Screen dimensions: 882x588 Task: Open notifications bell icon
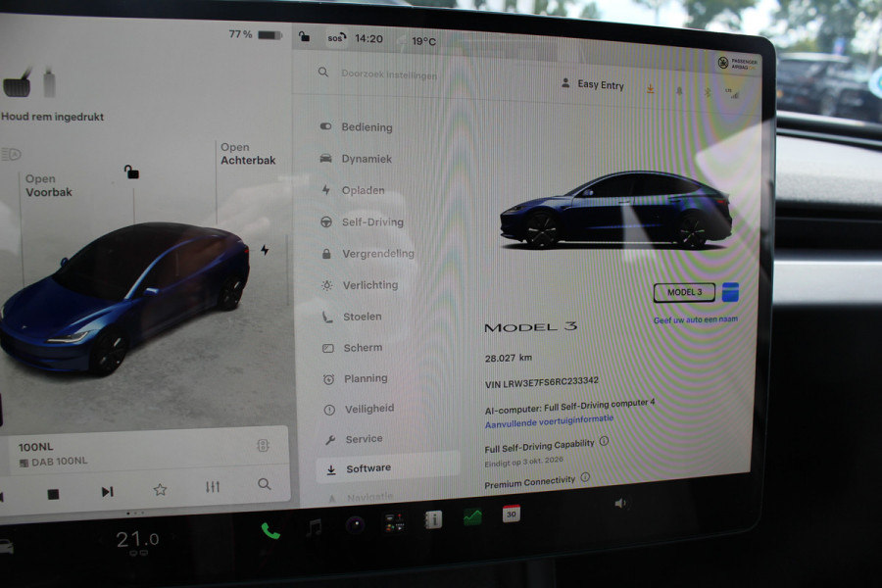[679, 90]
